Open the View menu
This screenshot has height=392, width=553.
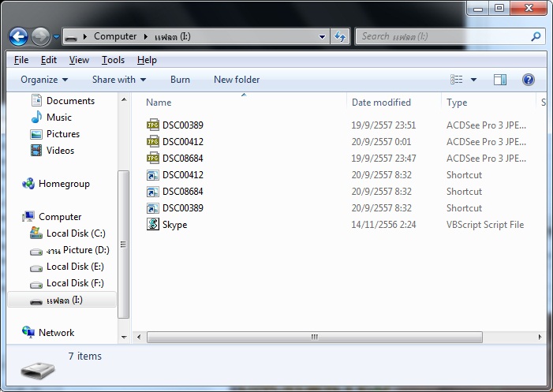click(x=79, y=60)
